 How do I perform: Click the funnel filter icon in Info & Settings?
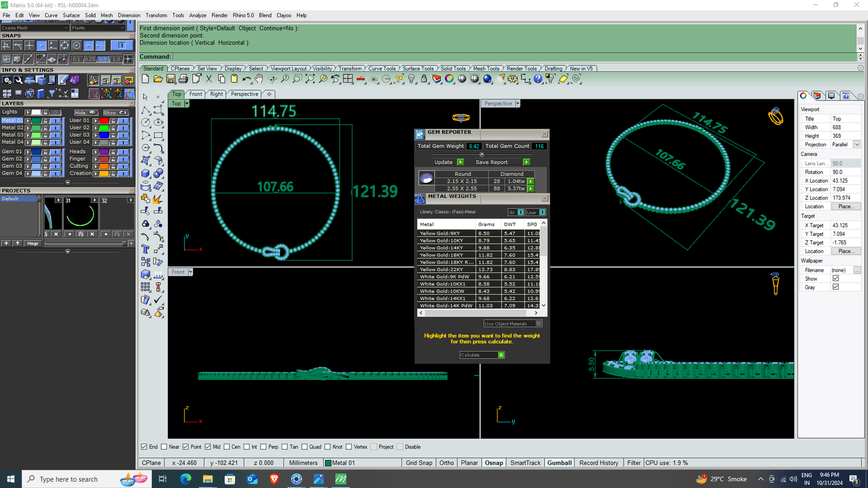coord(52,94)
